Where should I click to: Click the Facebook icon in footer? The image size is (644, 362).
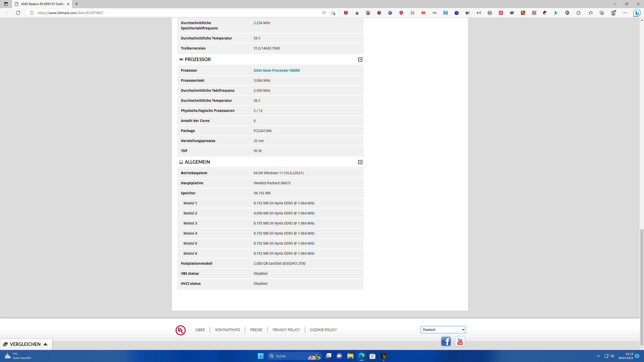click(446, 341)
